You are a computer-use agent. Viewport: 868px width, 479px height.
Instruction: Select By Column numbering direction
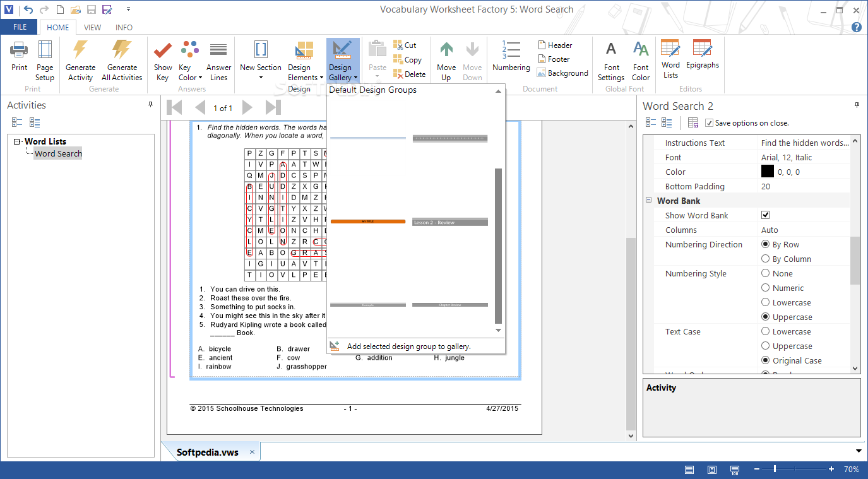click(766, 259)
